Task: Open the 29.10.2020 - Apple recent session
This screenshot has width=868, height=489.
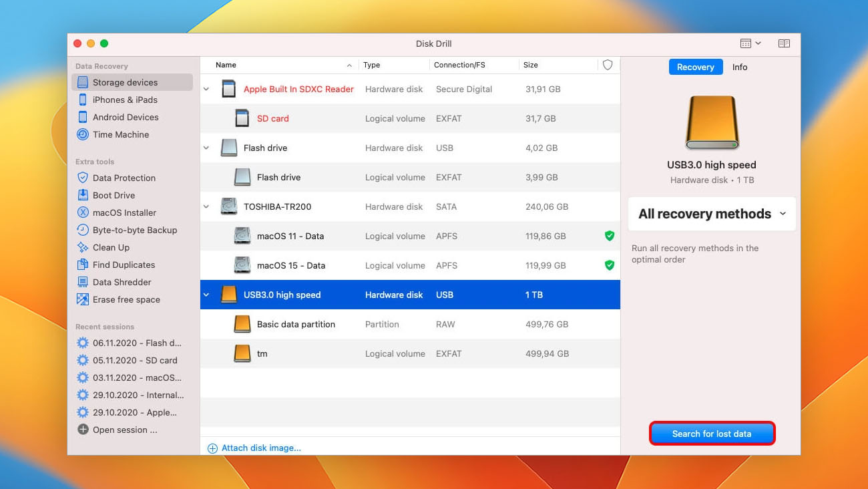Action: pyautogui.click(x=135, y=412)
